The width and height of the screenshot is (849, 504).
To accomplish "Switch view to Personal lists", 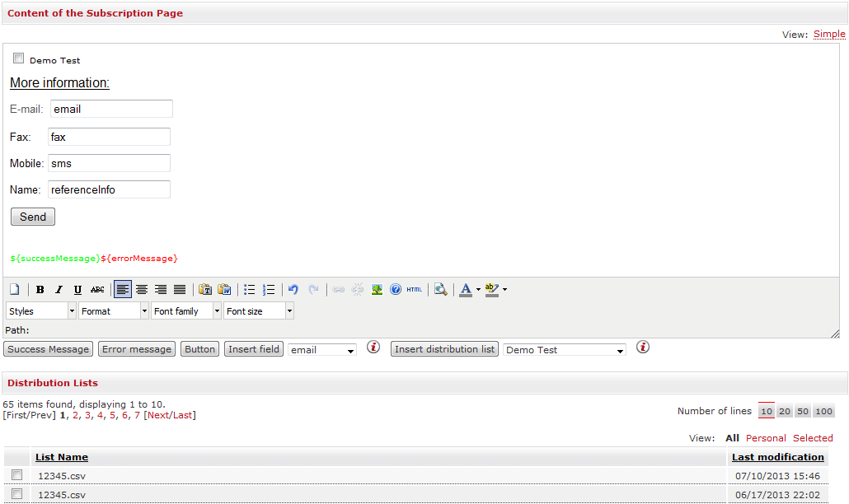I will point(766,438).
